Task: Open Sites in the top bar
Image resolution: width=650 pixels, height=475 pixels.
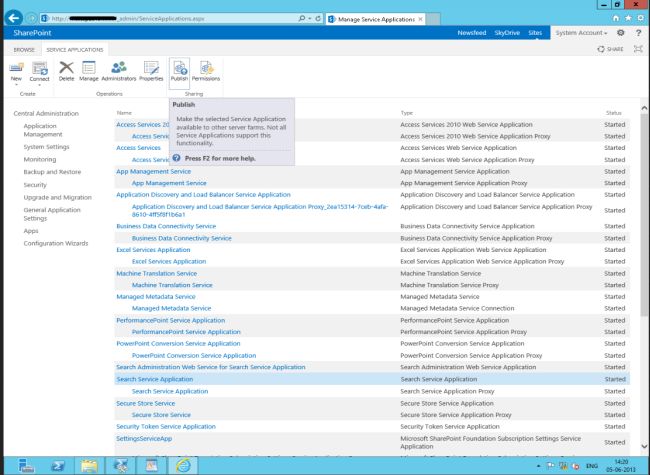Action: (x=535, y=33)
